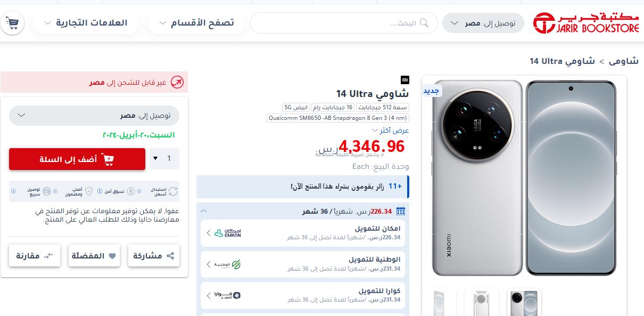Image resolution: width=644 pixels, height=316 pixels.
Task: Click the share icon on مشاركة
Action: [x=170, y=256]
